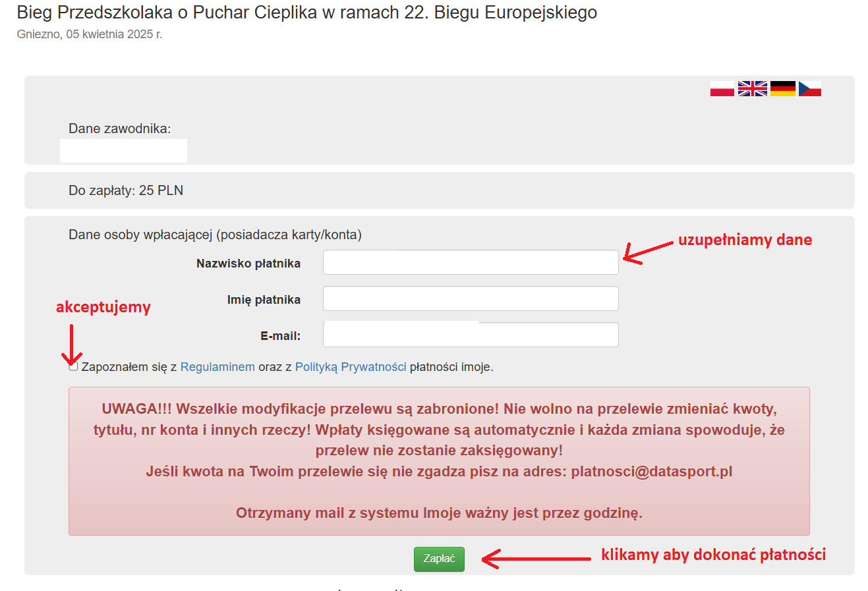This screenshot has width=868, height=591.
Task: Open the Regulaminem link
Action: 217,367
